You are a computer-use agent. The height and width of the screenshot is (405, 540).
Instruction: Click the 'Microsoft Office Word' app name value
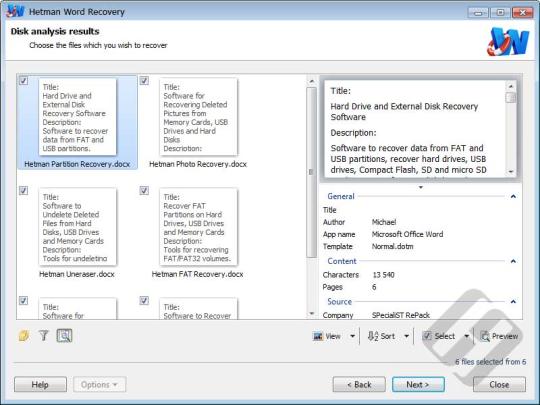(407, 234)
